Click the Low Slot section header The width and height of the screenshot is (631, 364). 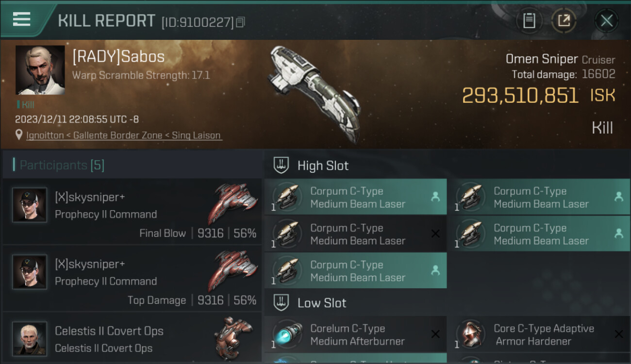point(322,303)
